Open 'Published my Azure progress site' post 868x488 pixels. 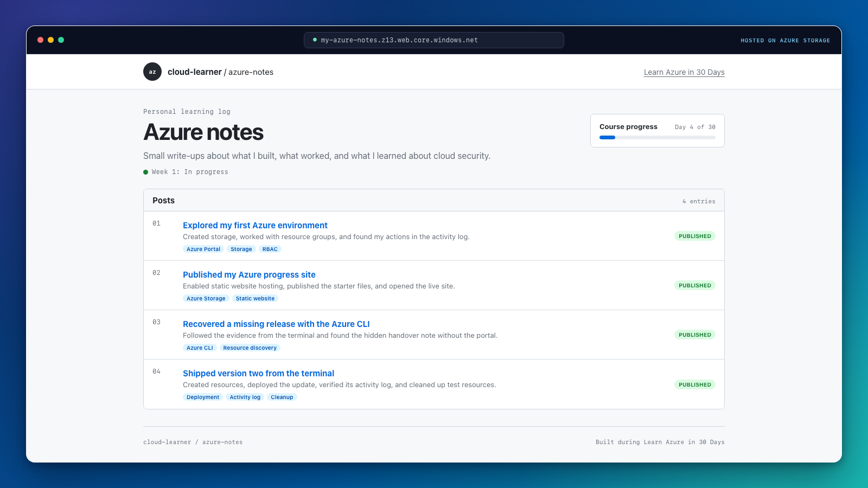[249, 274]
